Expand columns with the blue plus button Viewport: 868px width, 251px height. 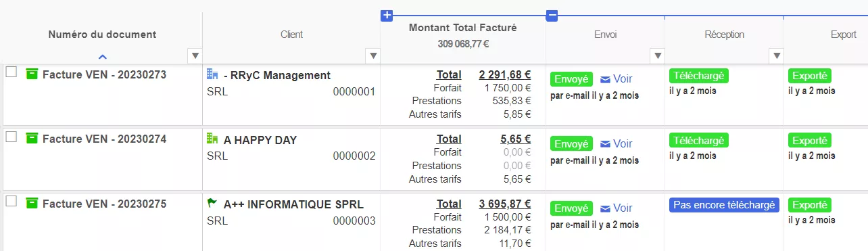tap(387, 16)
